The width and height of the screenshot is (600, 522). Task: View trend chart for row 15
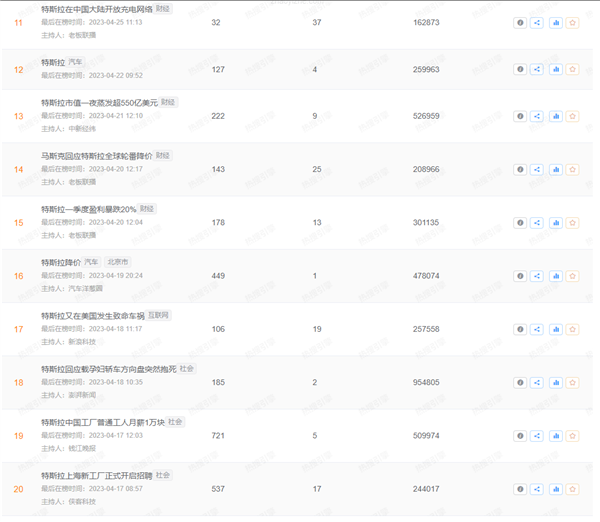tap(556, 223)
